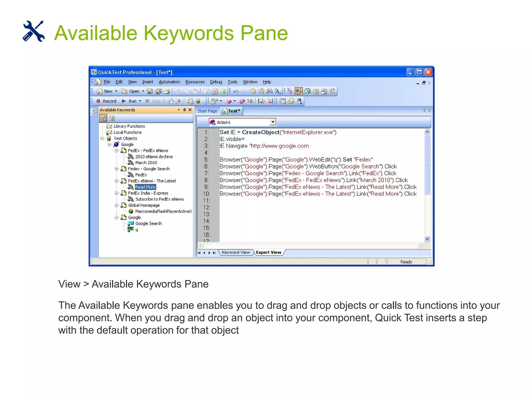Toggle the Available Keywords pane toolbar button
Viewport: 532px width, 399px height.
pyautogui.click(x=299, y=91)
